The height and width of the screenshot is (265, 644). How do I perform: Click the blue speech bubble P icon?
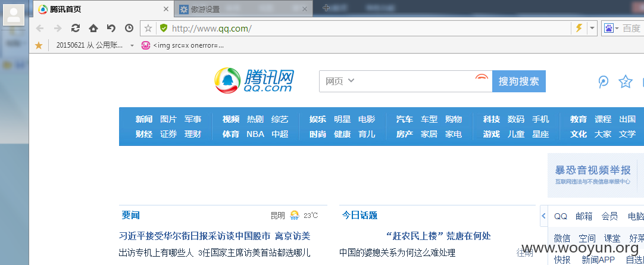click(603, 82)
